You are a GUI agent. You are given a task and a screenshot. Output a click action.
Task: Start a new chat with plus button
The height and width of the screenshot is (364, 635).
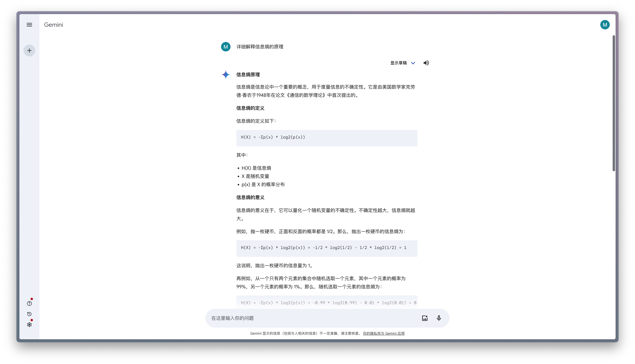pos(29,51)
